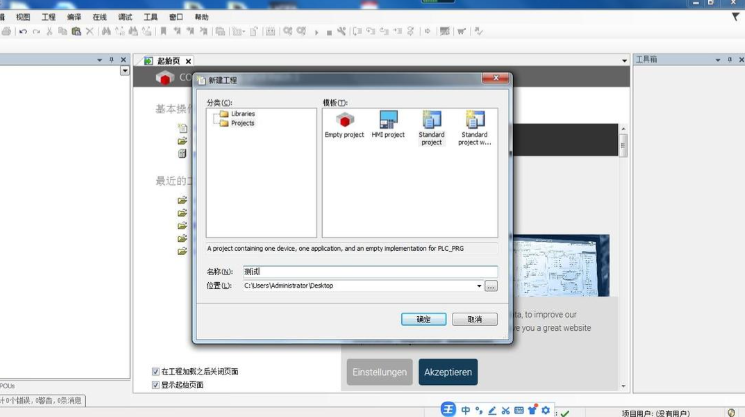The image size is (745, 417).
Task: Open the left panel dropdown arrow
Action: (x=125, y=71)
